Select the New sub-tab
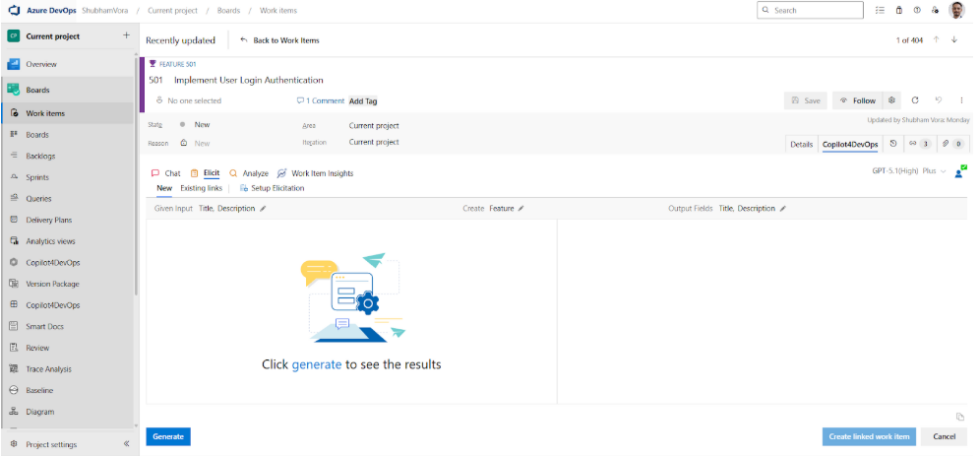Viewport: 980px width, 456px height. (164, 188)
